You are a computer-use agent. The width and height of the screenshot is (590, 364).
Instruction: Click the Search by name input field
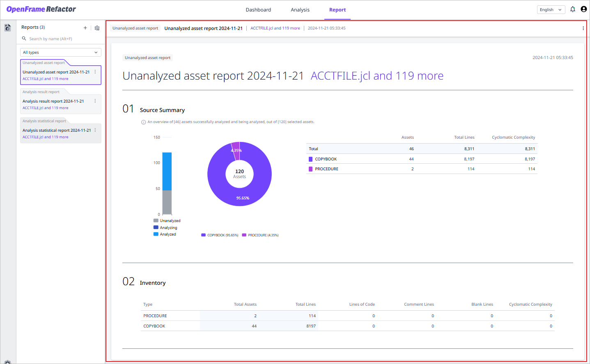62,39
